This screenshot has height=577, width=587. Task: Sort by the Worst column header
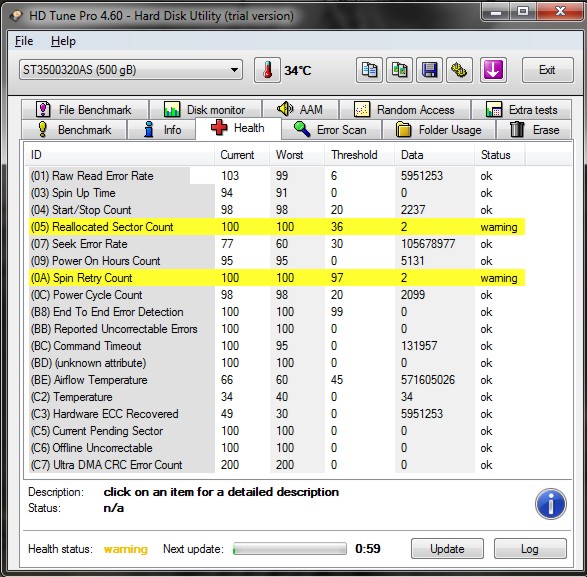297,155
